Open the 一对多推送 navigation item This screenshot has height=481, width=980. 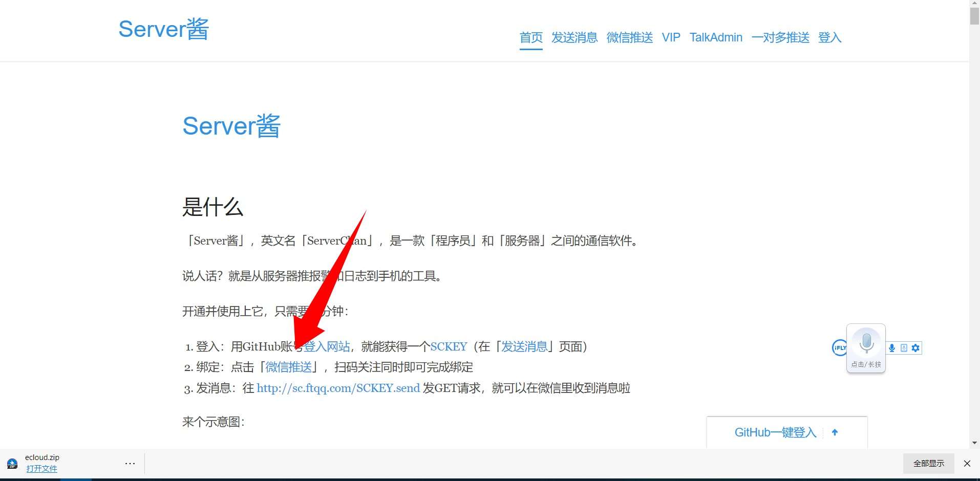(780, 37)
